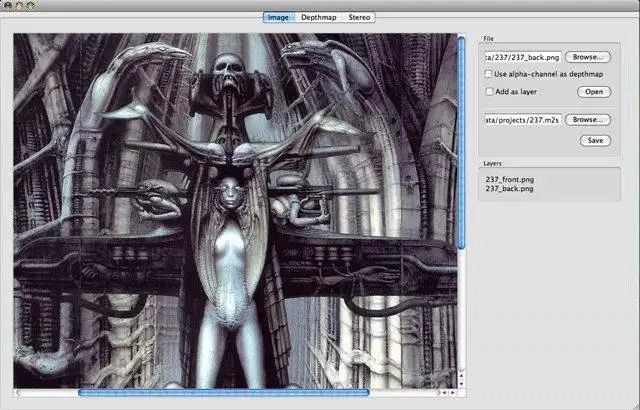The image size is (640, 410).
Task: Click the Browse button next to 237_back.png path
Action: click(x=588, y=57)
